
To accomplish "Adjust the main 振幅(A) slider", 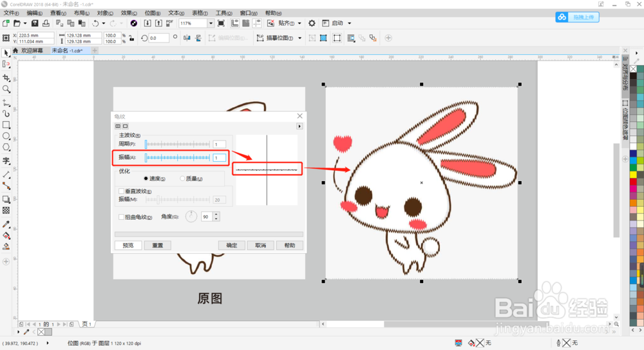I will pyautogui.click(x=178, y=157).
